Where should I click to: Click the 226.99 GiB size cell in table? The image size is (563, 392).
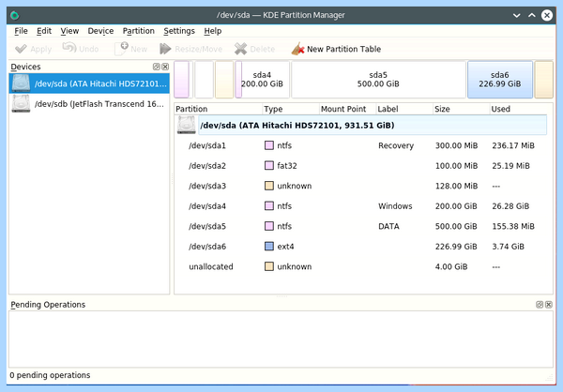[456, 247]
